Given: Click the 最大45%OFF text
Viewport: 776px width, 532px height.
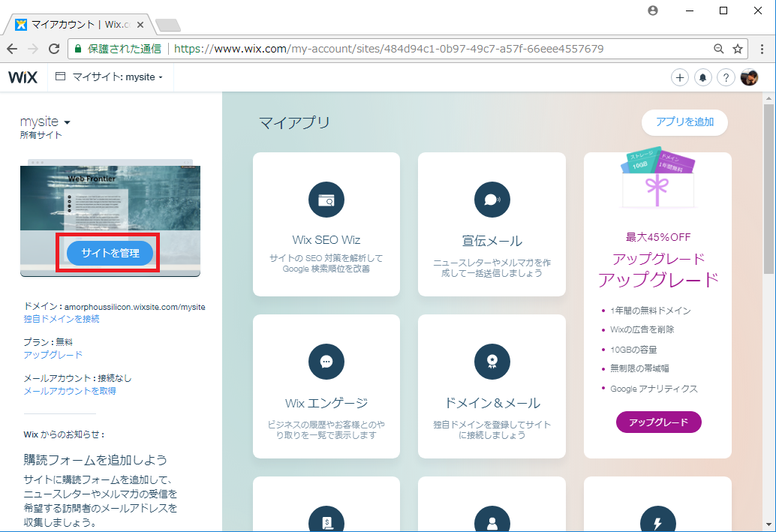Looking at the screenshot, I should (657, 237).
